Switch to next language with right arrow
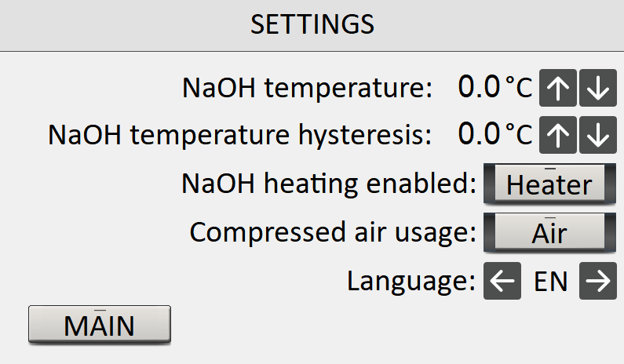Image resolution: width=624 pixels, height=364 pixels. [x=598, y=280]
